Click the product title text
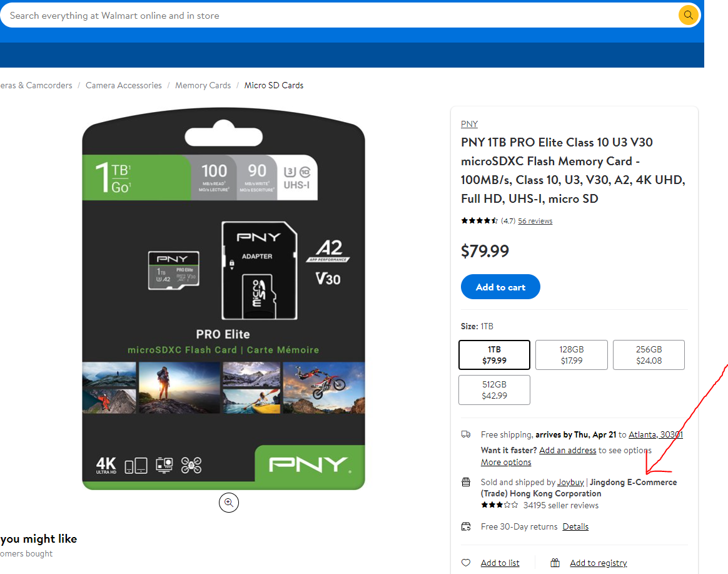728x574 pixels. 573,170
